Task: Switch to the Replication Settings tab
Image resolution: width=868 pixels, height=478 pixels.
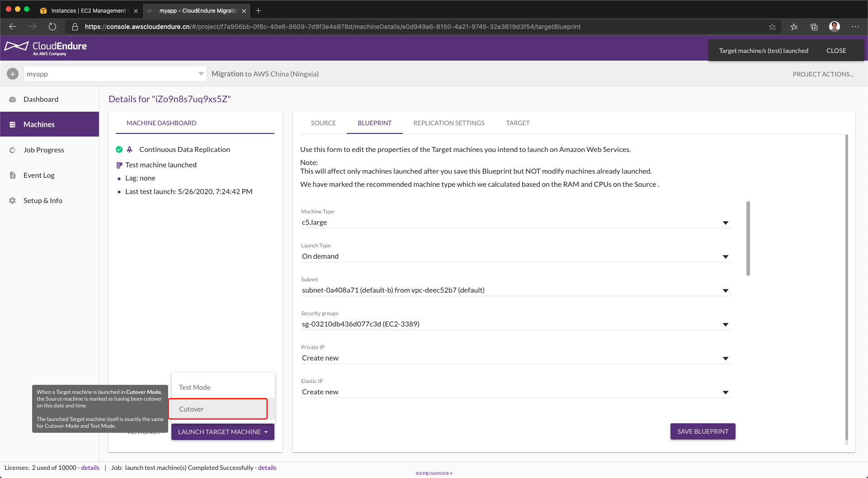Action: click(448, 123)
